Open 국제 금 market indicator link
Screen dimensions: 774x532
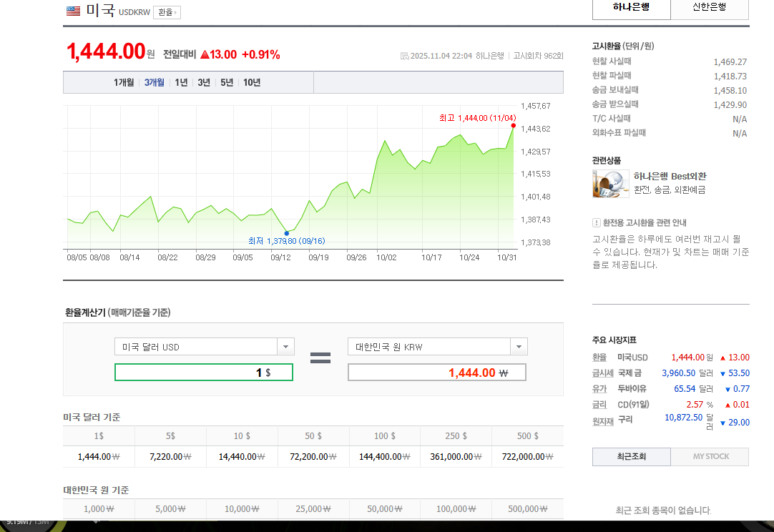click(x=630, y=373)
